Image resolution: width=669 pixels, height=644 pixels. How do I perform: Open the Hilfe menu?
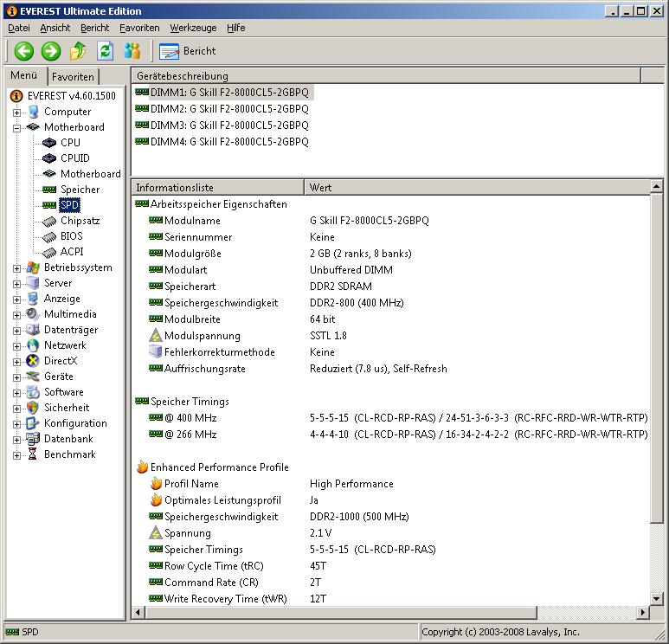click(236, 28)
